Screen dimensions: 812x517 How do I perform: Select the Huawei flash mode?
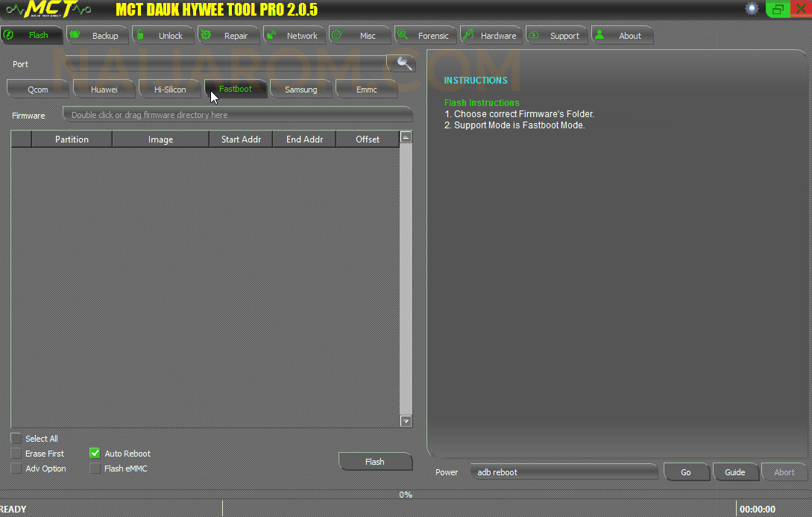[104, 89]
